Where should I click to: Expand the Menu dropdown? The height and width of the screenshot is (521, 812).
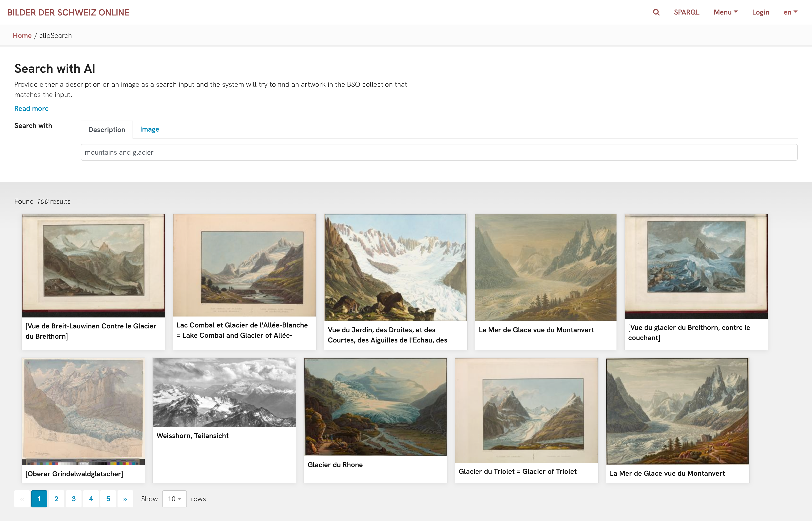pos(725,12)
